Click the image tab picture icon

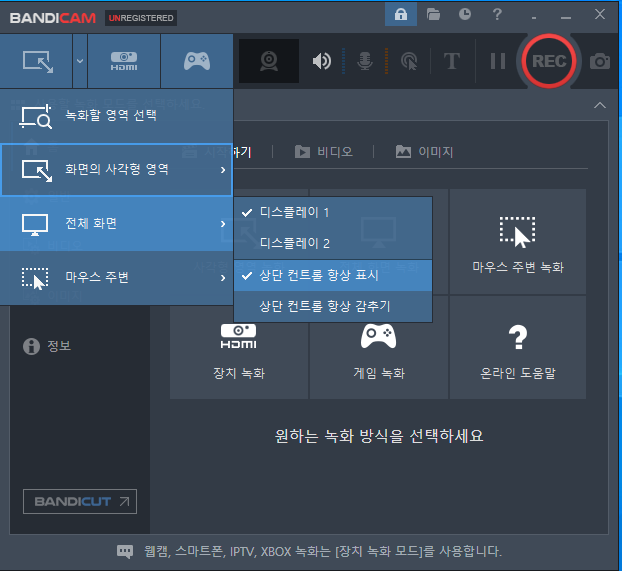403,152
